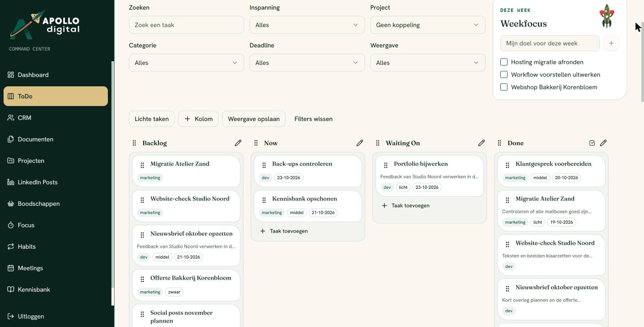
Task: Log out via Uitloggen
Action: pos(55,316)
